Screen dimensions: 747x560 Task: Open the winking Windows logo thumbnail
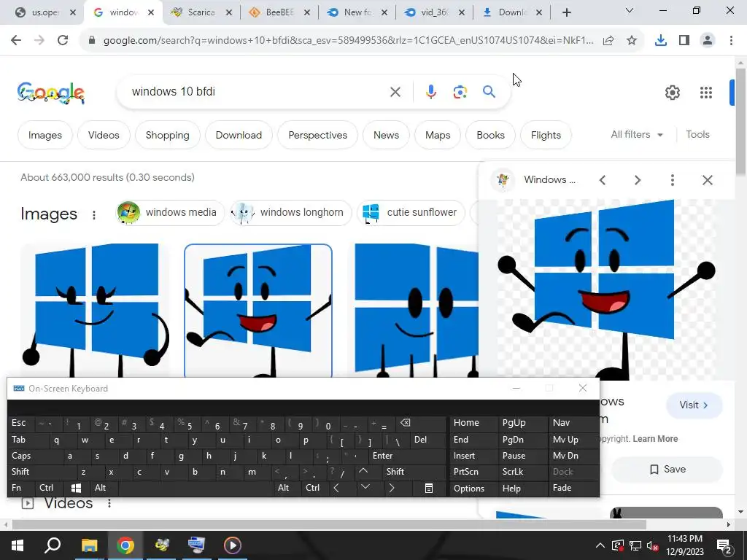pos(96,311)
